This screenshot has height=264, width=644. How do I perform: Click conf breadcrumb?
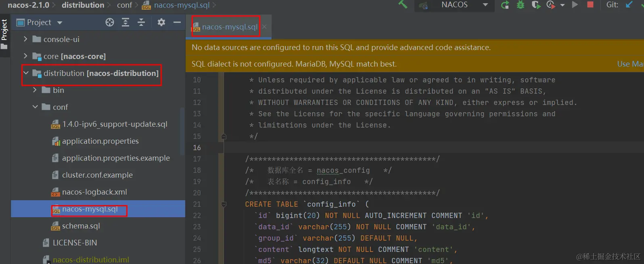124,5
